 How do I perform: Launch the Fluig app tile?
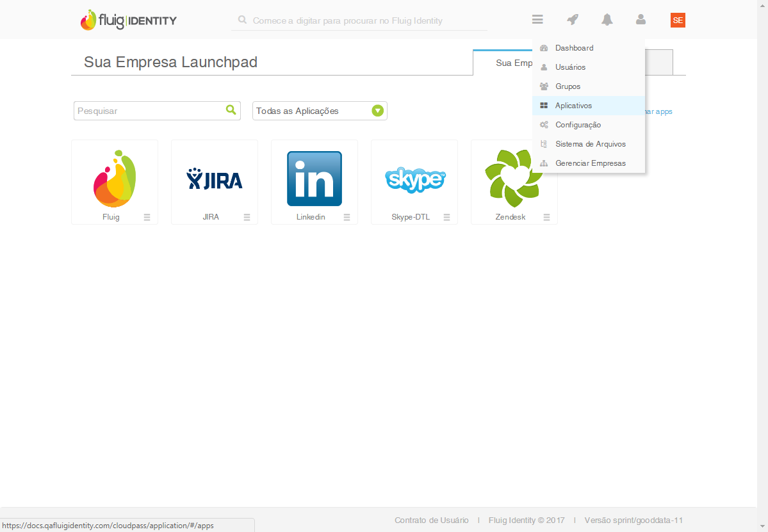tap(115, 182)
